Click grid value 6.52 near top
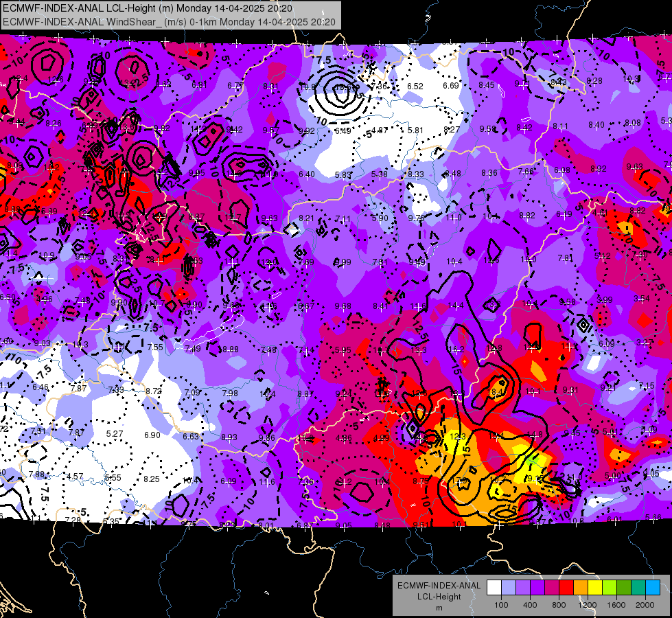Viewport: 672px width, 618px height. point(415,87)
